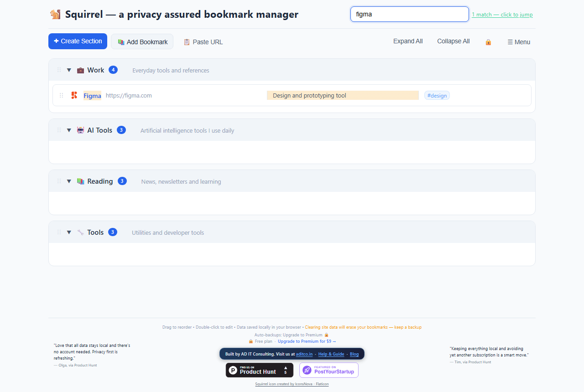Screen dimensions: 584x392
Task: Collapse the Tools section triangle
Action: point(69,232)
